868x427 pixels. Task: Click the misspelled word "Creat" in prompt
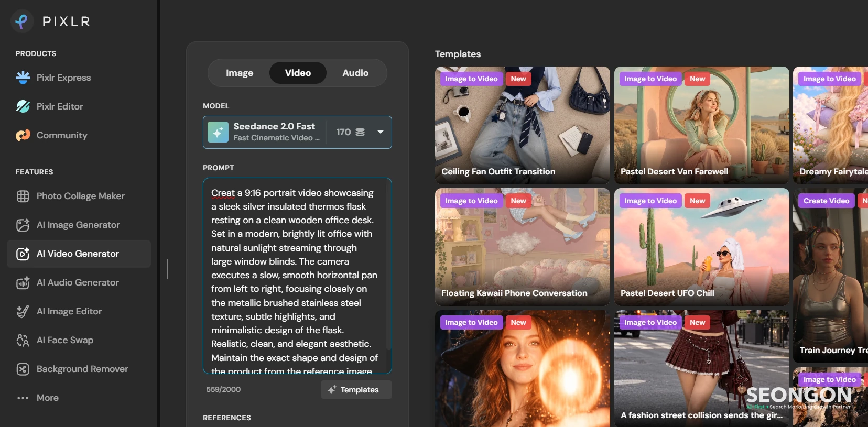click(223, 193)
